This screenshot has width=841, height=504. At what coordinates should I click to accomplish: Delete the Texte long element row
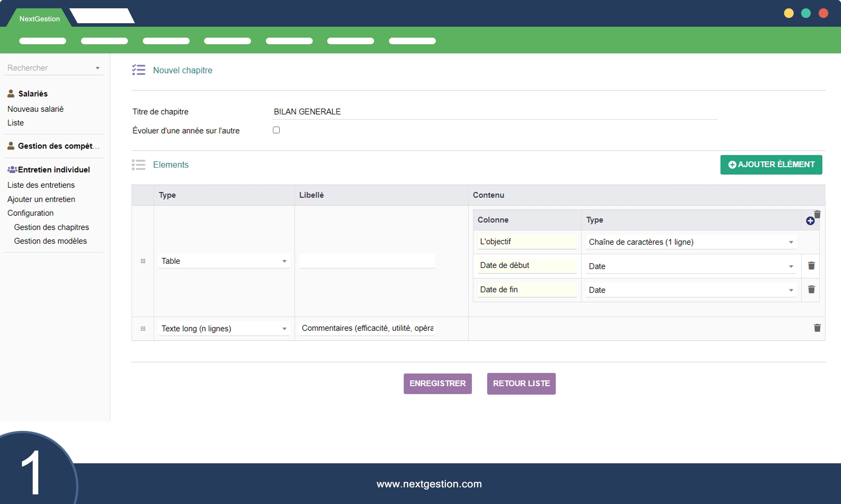[817, 328]
